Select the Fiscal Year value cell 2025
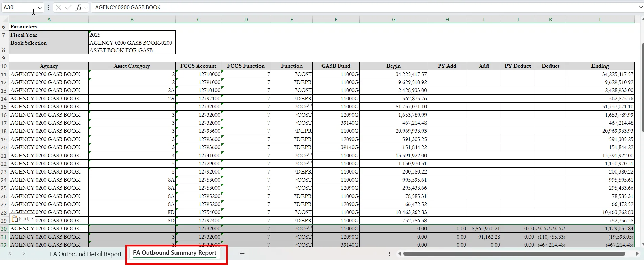Viewport: 644px width, 265px height. click(132, 35)
